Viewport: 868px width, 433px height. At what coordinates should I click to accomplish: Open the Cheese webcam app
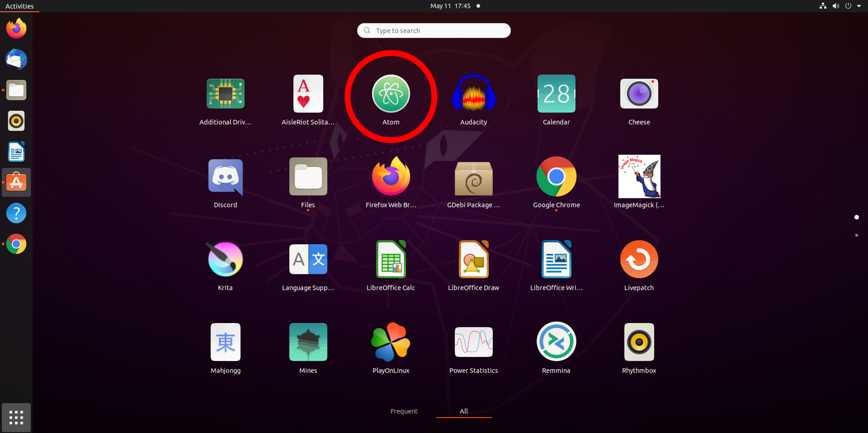pyautogui.click(x=639, y=94)
